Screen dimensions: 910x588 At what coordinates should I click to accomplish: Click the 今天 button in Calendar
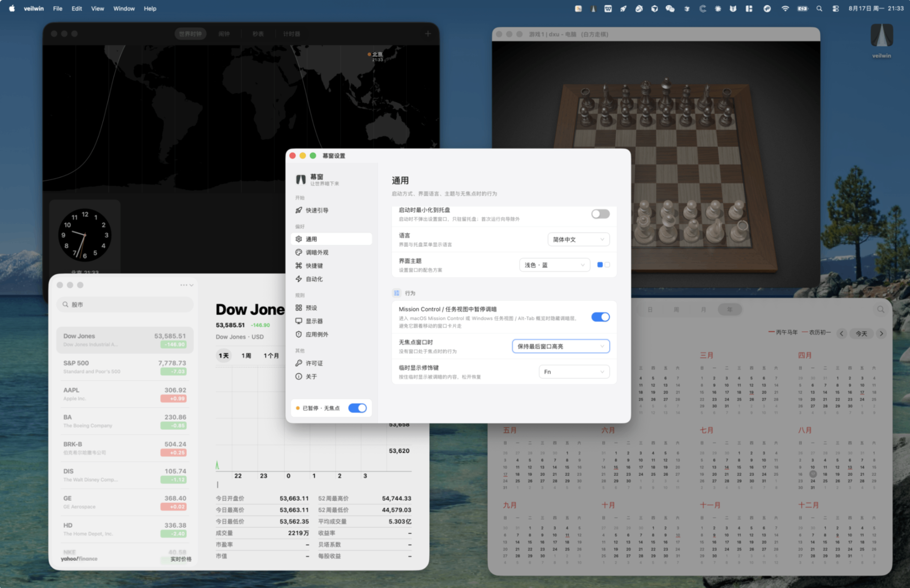tap(861, 333)
